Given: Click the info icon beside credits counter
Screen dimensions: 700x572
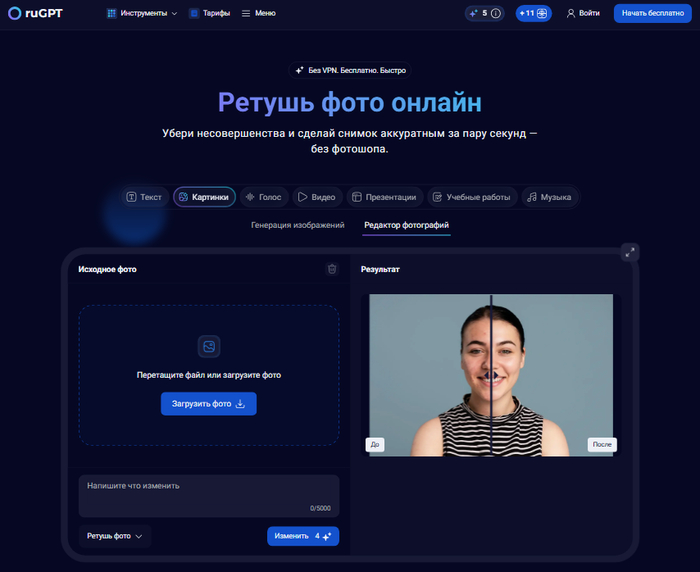Looking at the screenshot, I should [x=496, y=14].
